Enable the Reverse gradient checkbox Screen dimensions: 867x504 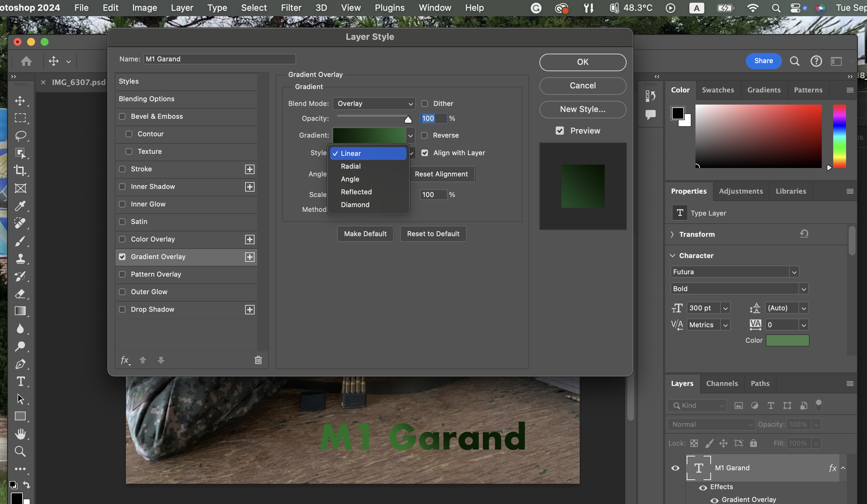pyautogui.click(x=424, y=135)
